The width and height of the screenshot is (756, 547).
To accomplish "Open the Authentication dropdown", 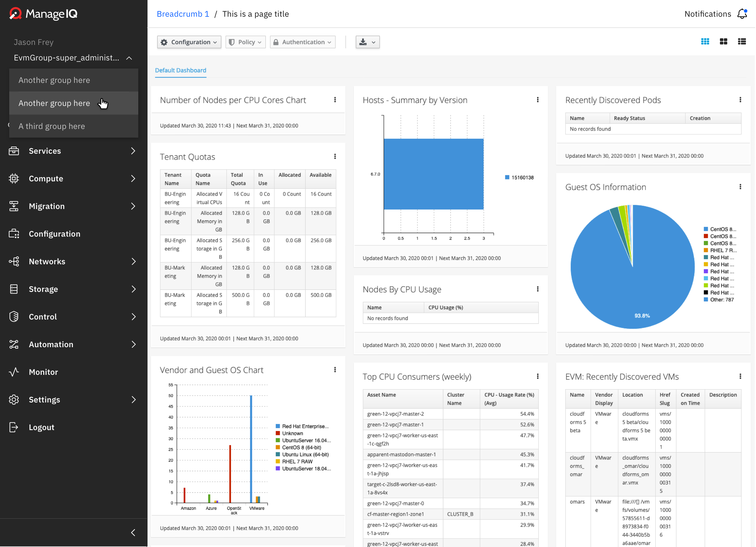I will tap(302, 42).
